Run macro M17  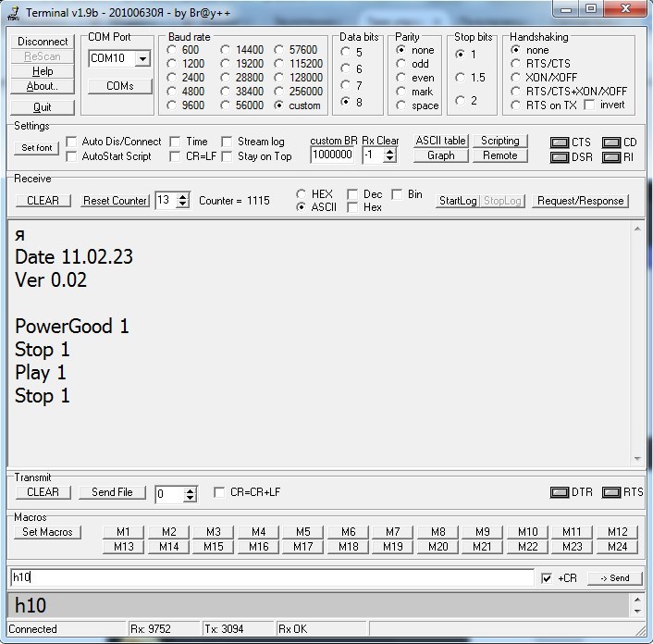tap(302, 547)
